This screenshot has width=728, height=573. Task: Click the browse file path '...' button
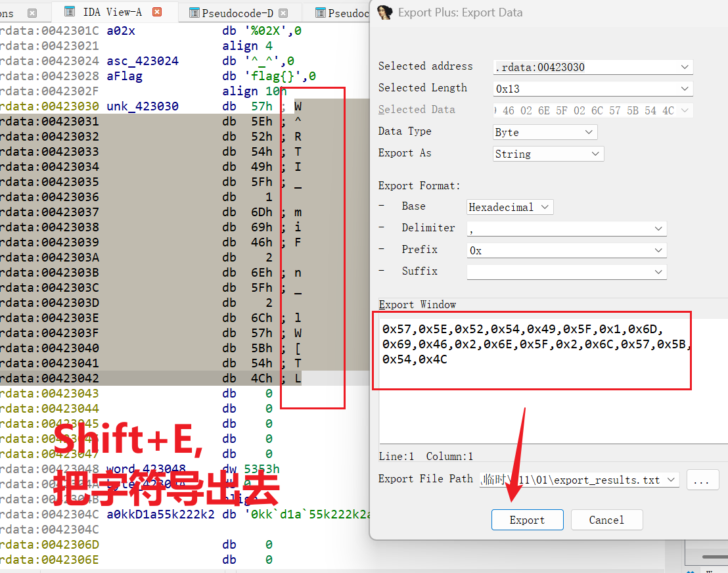tap(702, 480)
